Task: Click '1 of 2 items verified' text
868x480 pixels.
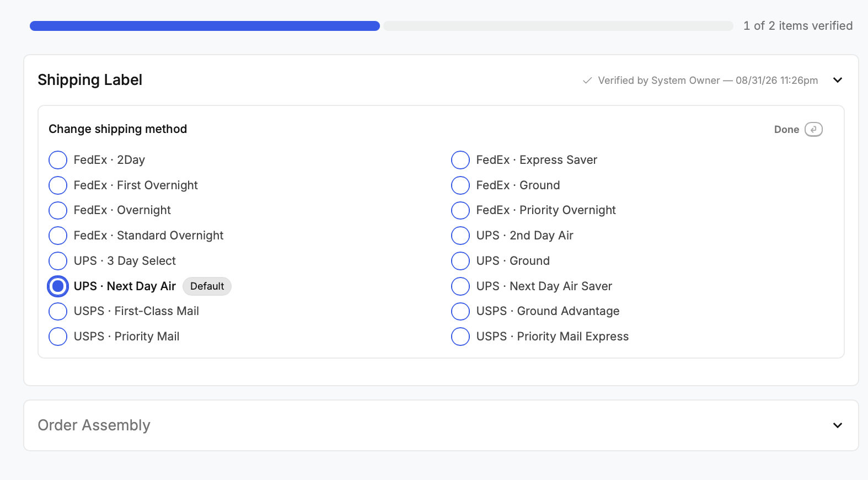Action: click(x=798, y=26)
